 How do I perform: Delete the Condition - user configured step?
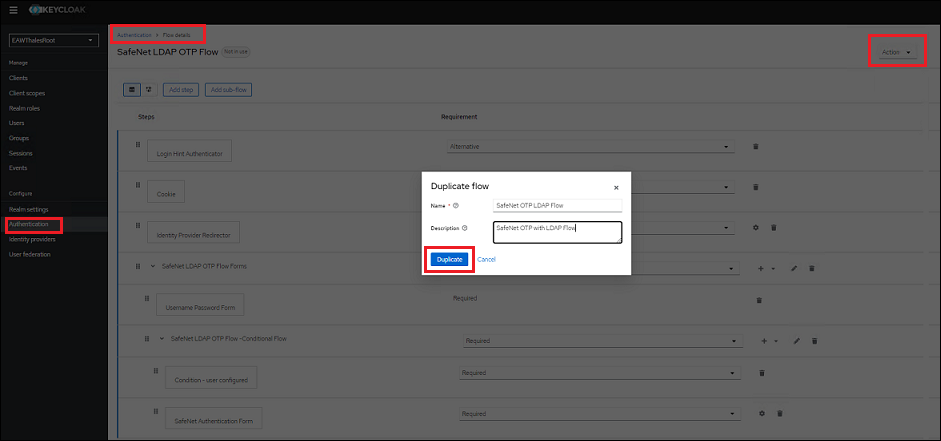[762, 373]
